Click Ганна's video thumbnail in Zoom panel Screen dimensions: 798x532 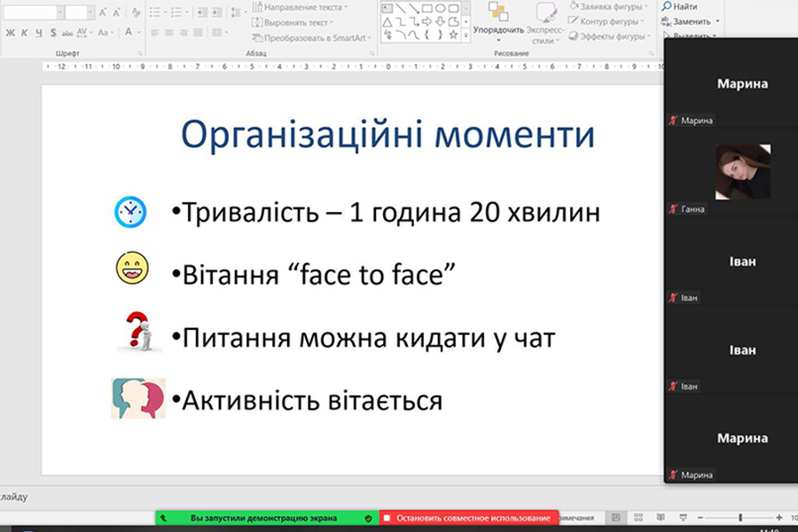pos(742,172)
